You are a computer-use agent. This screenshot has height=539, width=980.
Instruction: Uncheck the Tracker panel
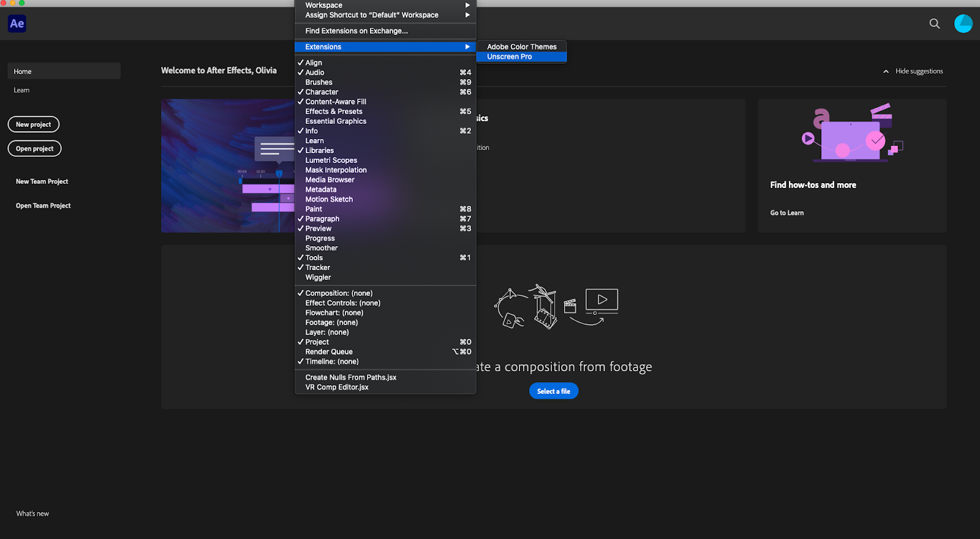click(x=385, y=268)
